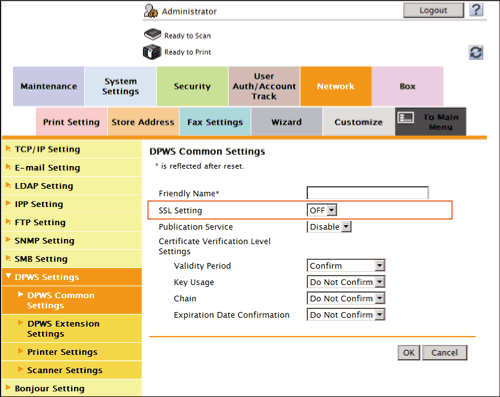Open DPWS Extension Settings item
This screenshot has height=397, width=500.
point(72,329)
